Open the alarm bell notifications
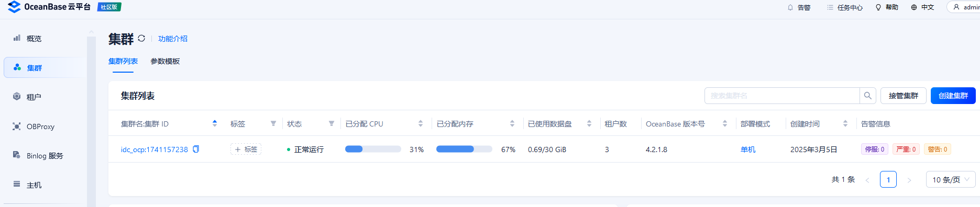The image size is (980, 207). click(x=799, y=7)
